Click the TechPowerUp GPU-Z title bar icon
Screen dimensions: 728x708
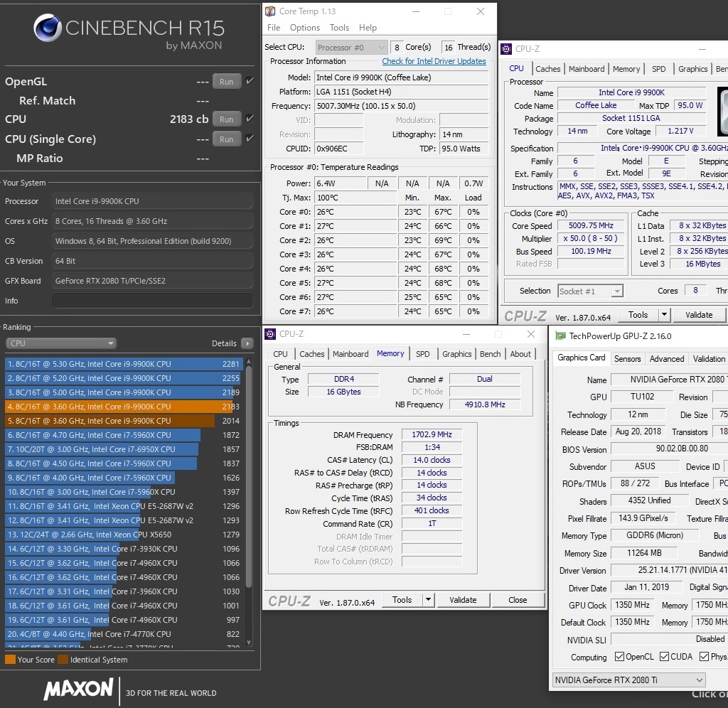pos(560,336)
